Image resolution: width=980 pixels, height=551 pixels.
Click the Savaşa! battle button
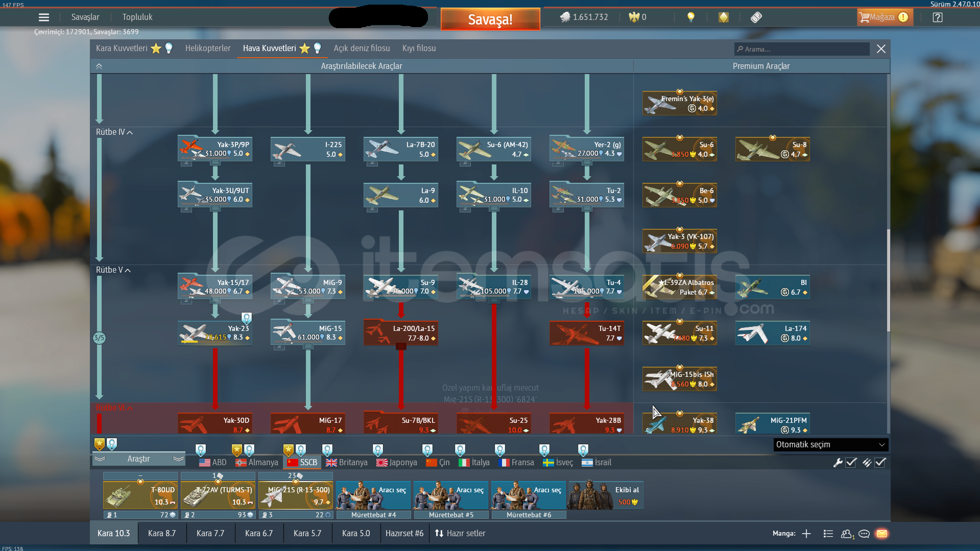(x=490, y=19)
